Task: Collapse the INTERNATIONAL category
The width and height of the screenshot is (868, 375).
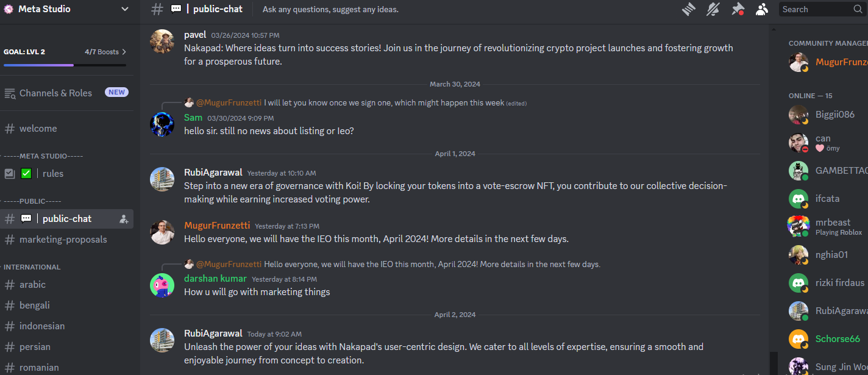Action: (32, 267)
